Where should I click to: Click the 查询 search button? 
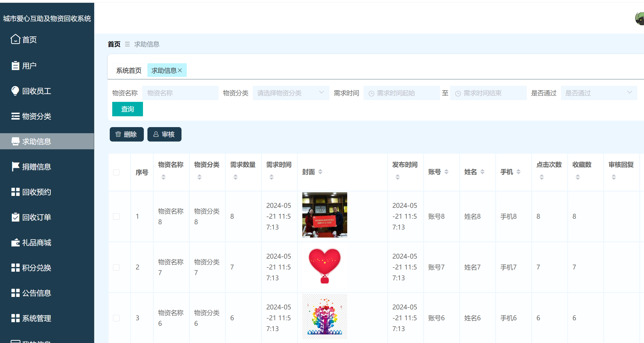pyautogui.click(x=127, y=109)
